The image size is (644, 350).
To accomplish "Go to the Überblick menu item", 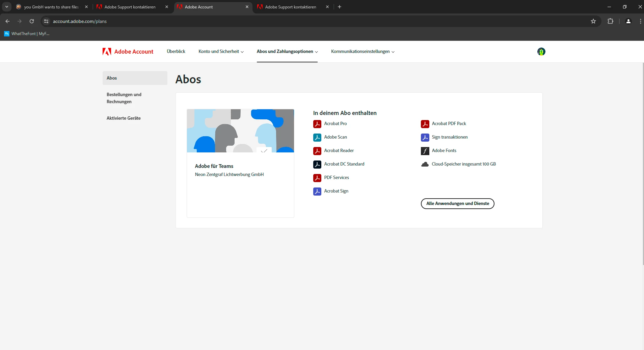I will [176, 52].
